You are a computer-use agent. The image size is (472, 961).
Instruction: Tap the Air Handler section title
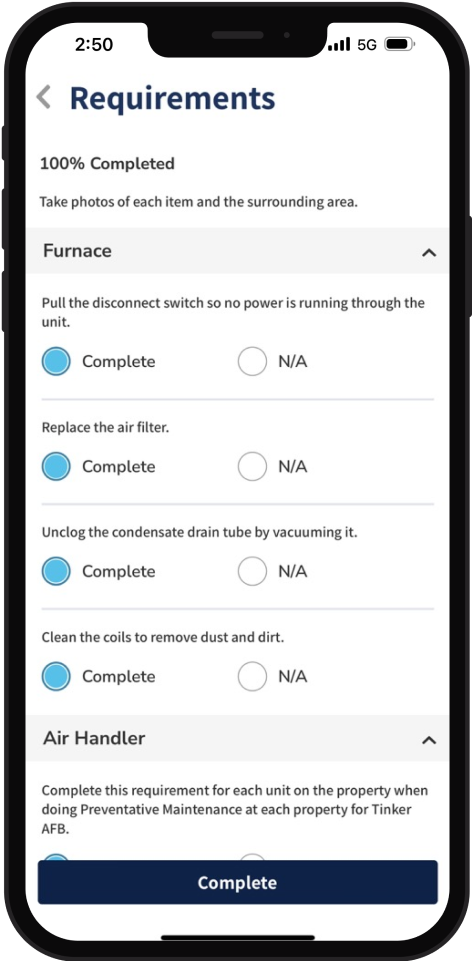pyautogui.click(x=94, y=738)
